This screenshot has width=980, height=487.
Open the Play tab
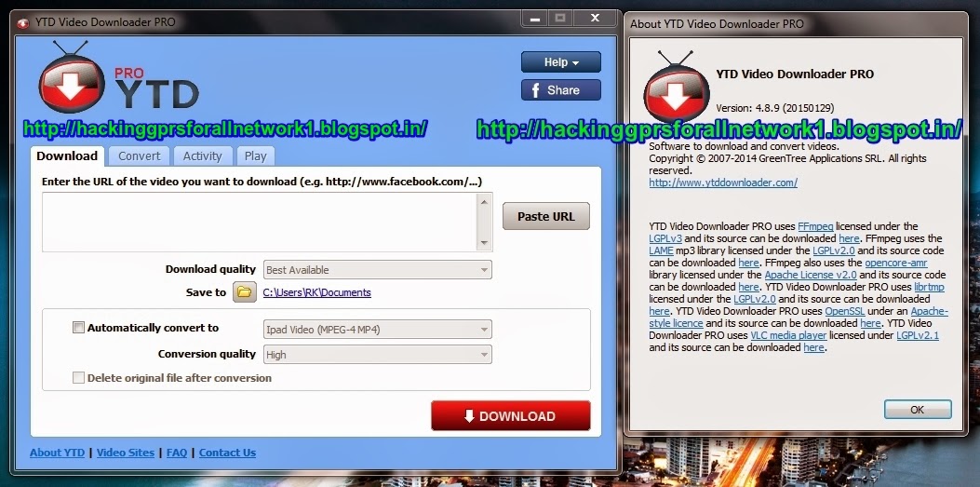[x=255, y=156]
